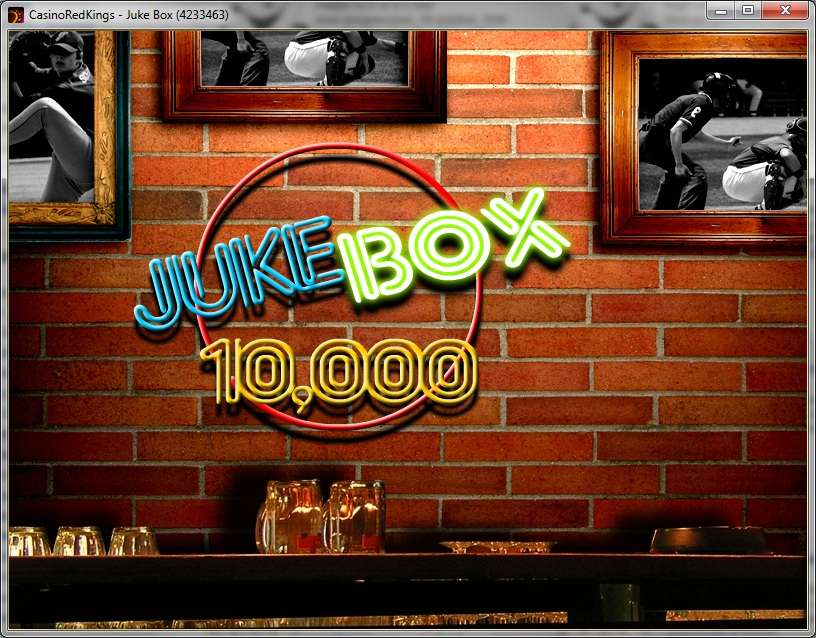This screenshot has height=638, width=816.
Task: Maximize the Juke Box window
Action: [x=748, y=11]
